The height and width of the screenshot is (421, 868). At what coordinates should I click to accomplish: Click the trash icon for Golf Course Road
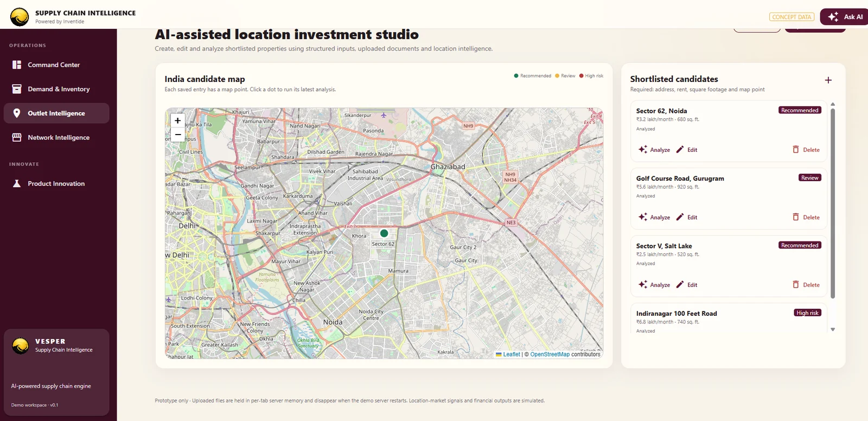[796, 217]
